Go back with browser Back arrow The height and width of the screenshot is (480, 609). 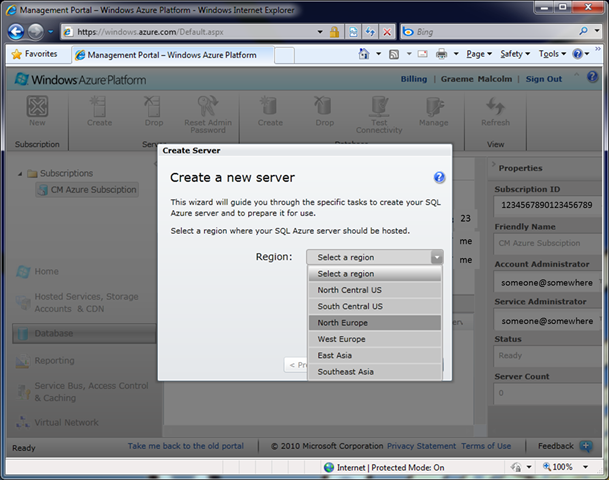[x=16, y=32]
